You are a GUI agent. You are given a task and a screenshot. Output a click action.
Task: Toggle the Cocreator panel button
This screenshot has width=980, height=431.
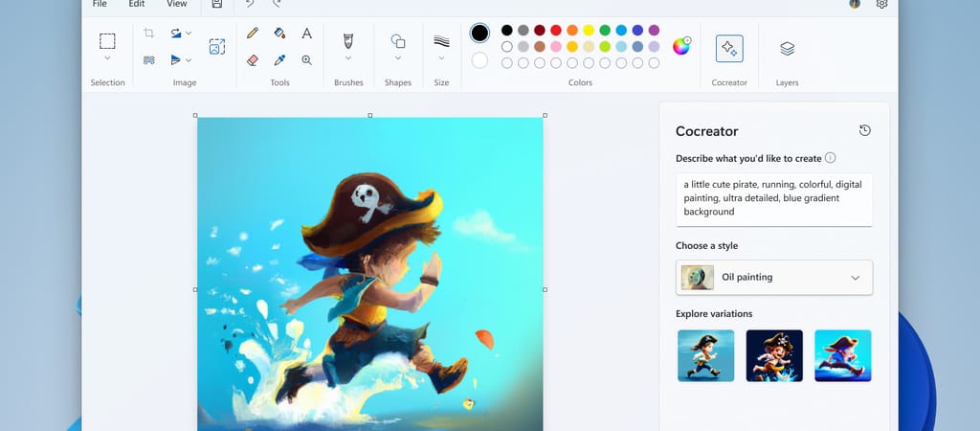pos(729,48)
